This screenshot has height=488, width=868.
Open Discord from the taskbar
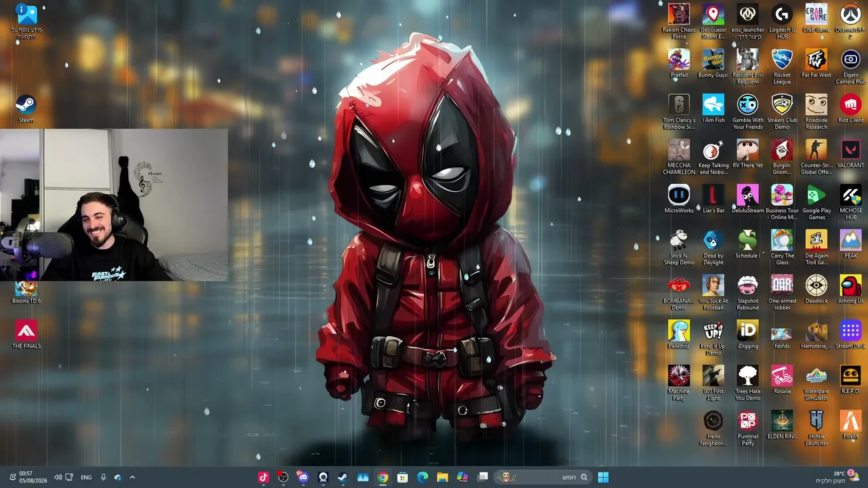tap(302, 477)
